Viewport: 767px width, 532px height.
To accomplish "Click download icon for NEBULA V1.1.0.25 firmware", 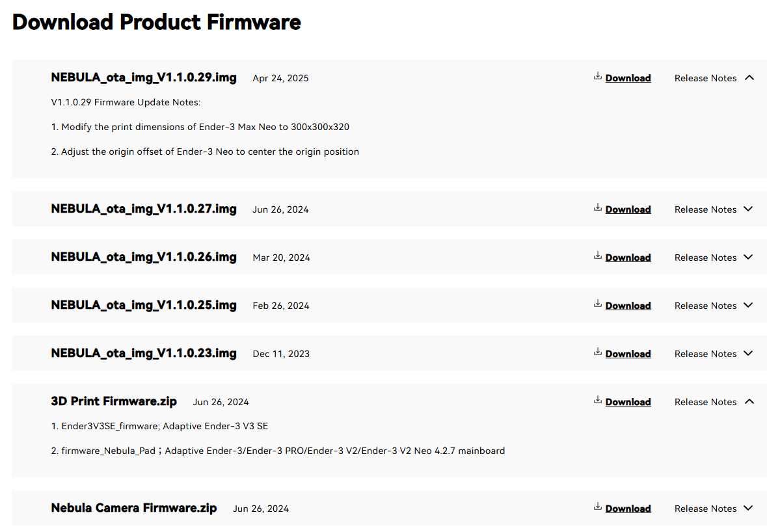I will [x=597, y=304].
